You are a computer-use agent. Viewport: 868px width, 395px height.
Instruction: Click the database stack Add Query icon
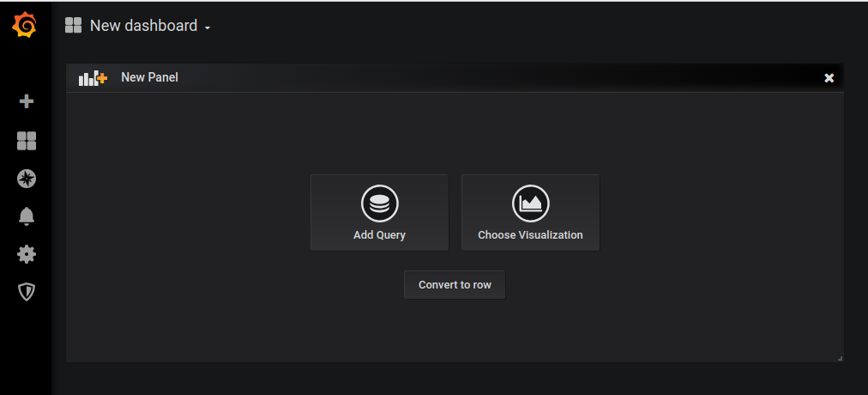pyautogui.click(x=380, y=204)
